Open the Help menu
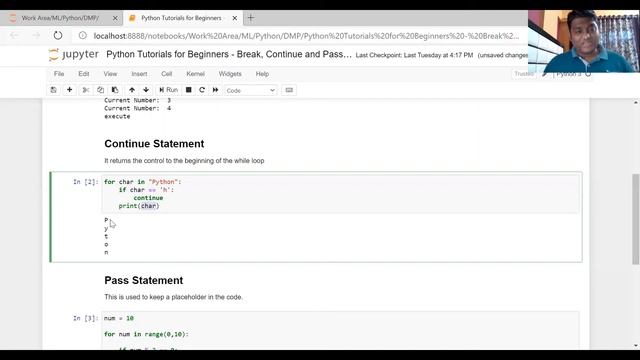This screenshot has width=640, height=360. [262, 74]
